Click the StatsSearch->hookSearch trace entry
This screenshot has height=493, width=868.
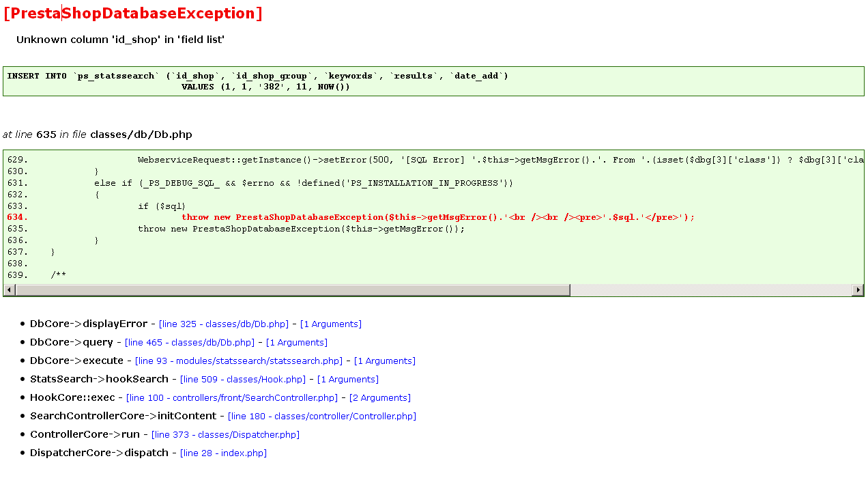coord(99,379)
